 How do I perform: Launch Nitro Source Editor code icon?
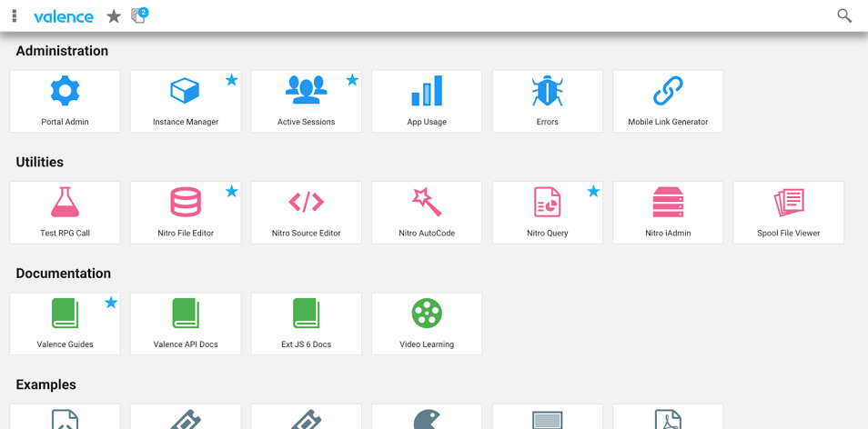(x=306, y=202)
